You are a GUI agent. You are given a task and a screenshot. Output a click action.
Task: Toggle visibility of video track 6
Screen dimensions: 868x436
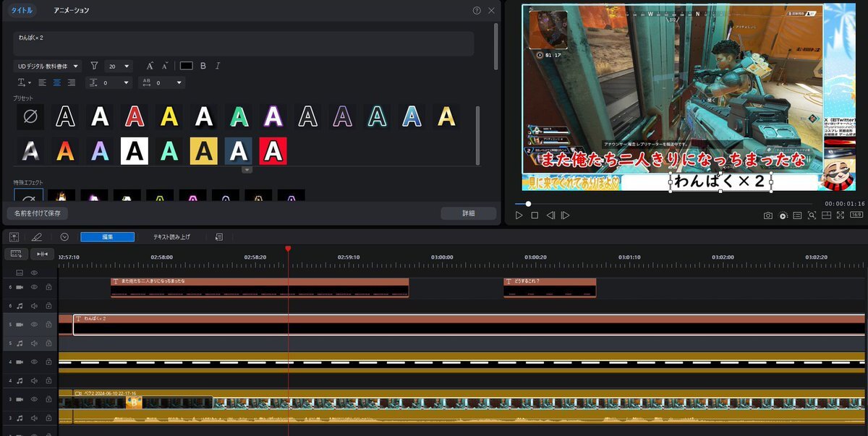point(34,287)
